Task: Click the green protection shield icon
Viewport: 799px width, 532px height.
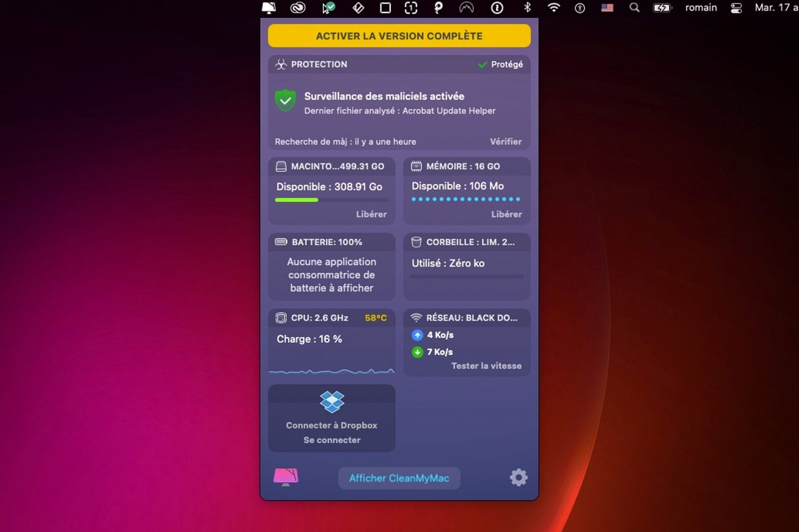Action: [x=285, y=100]
